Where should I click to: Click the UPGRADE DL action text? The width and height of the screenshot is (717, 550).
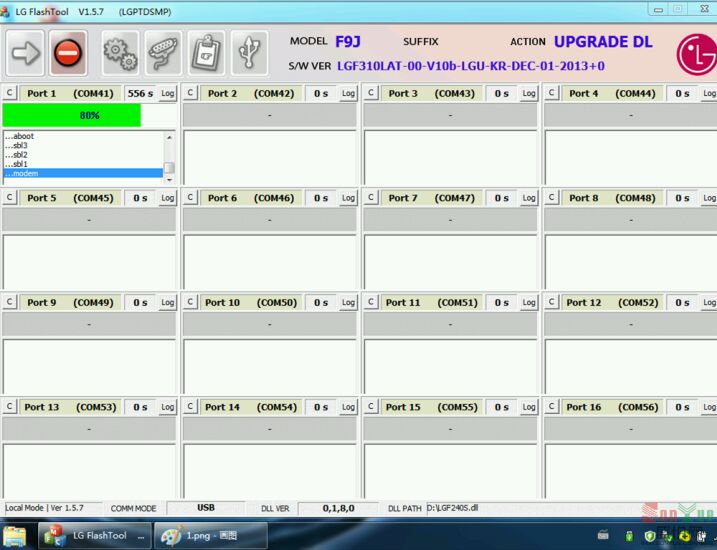(603, 42)
